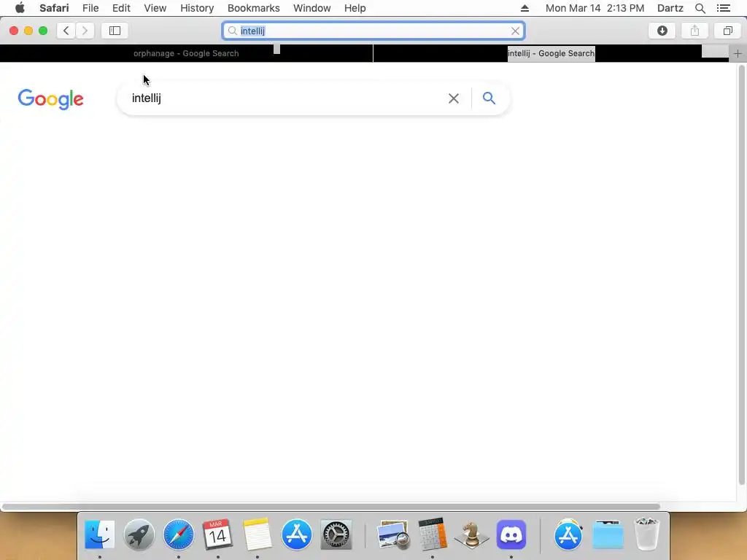
Task: Open Discord from the Dock
Action: [x=511, y=534]
